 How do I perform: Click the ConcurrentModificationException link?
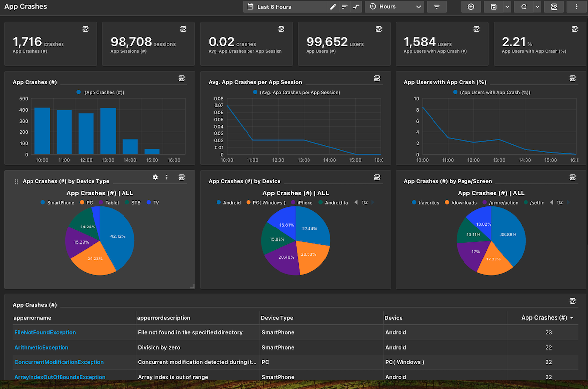pos(59,362)
